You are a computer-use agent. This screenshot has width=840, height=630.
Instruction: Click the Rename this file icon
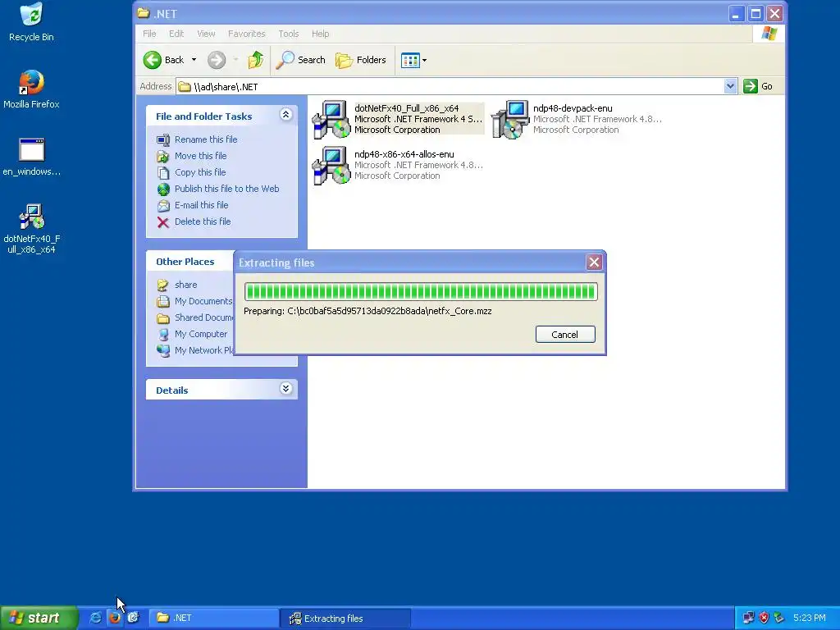[163, 139]
